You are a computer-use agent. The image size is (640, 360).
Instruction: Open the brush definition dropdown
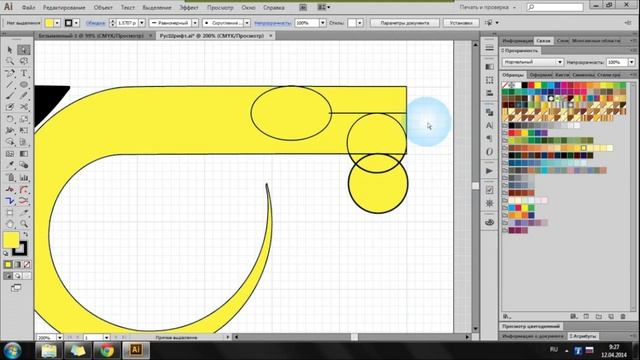(x=247, y=23)
